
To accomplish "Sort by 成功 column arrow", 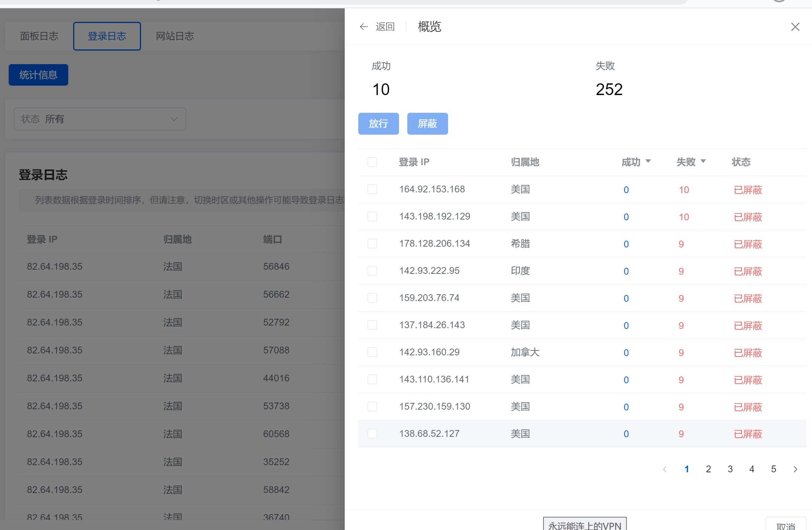I will pyautogui.click(x=648, y=161).
